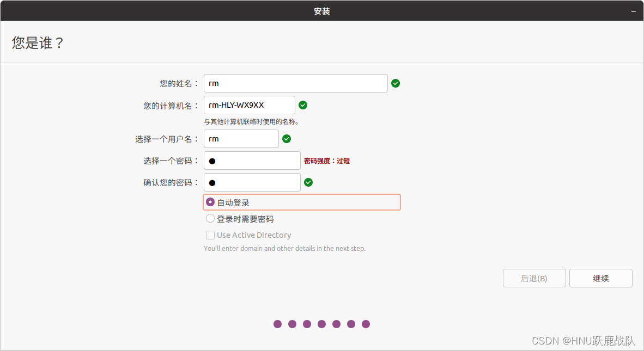Viewport: 644px width, 351px height.
Task: Select the 登录时需要密码 radio button
Action: pos(210,218)
